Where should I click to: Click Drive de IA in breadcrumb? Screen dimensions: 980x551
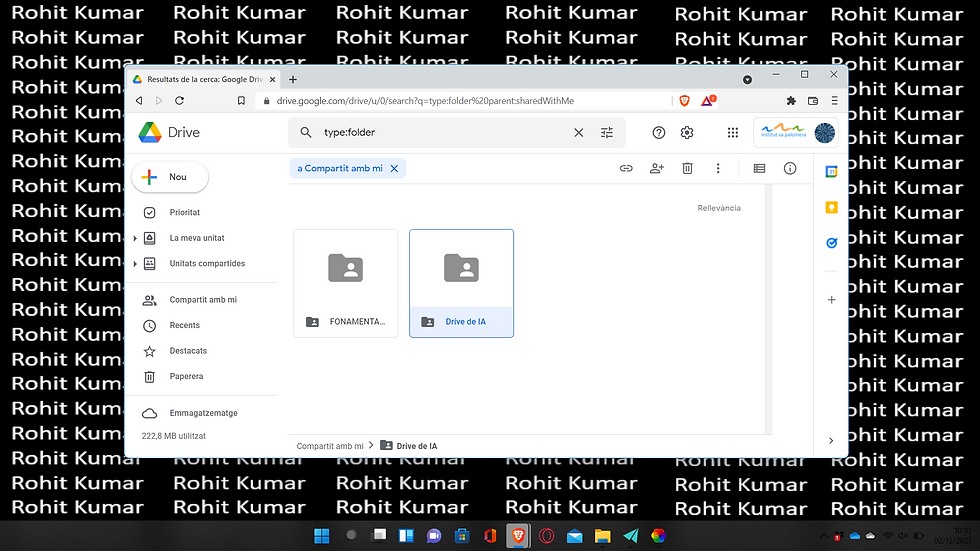point(417,446)
